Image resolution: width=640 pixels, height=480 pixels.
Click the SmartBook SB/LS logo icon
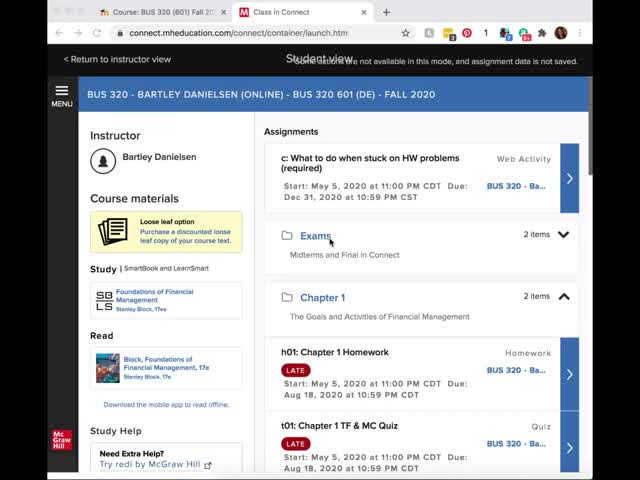pos(104,300)
